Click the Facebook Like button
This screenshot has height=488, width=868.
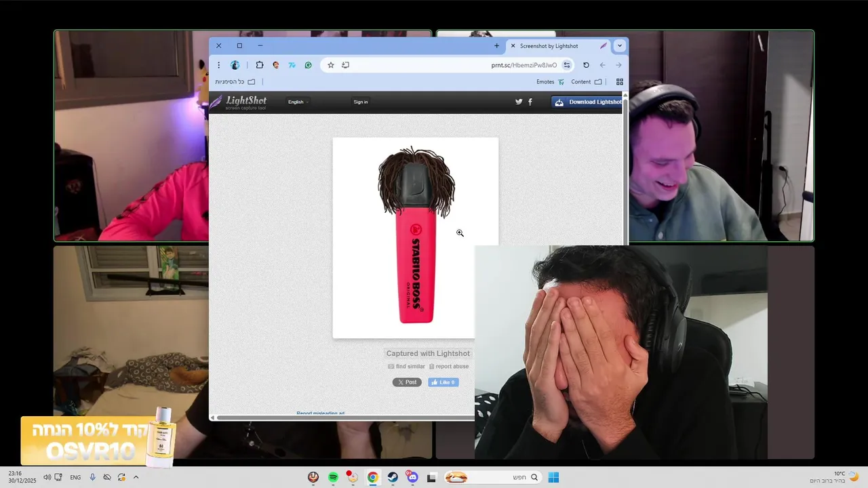coord(443,382)
